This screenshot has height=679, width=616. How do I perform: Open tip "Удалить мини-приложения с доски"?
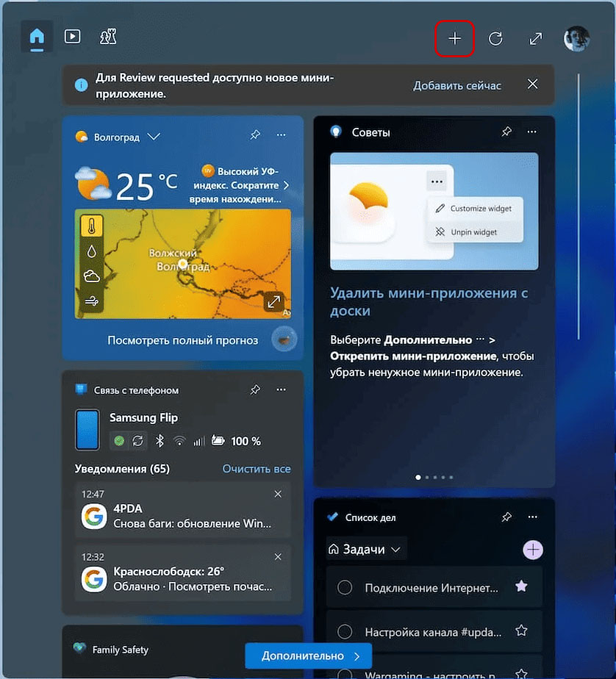click(429, 302)
